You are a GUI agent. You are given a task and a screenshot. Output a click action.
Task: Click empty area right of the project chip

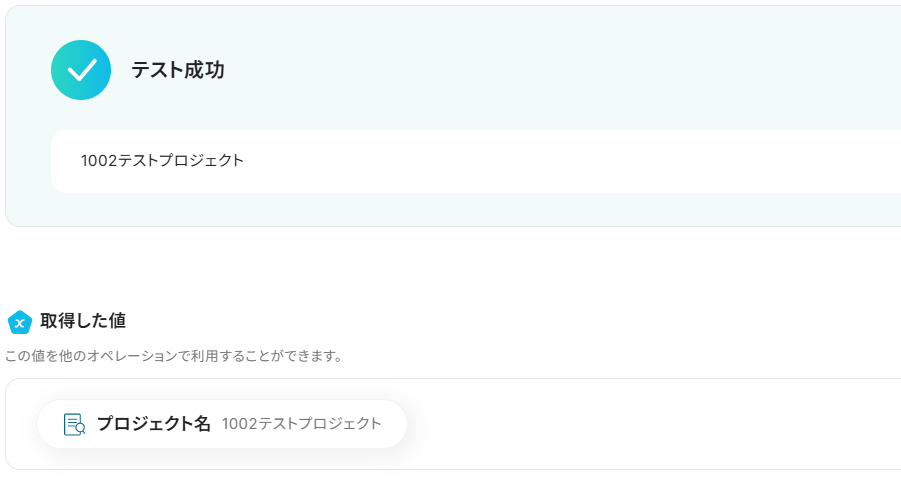[650, 424]
